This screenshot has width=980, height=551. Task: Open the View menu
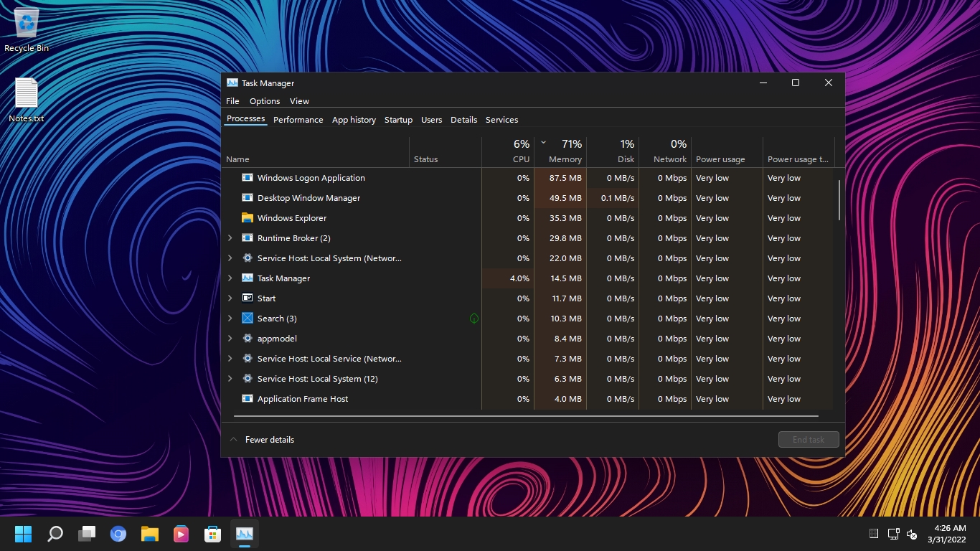pyautogui.click(x=299, y=101)
